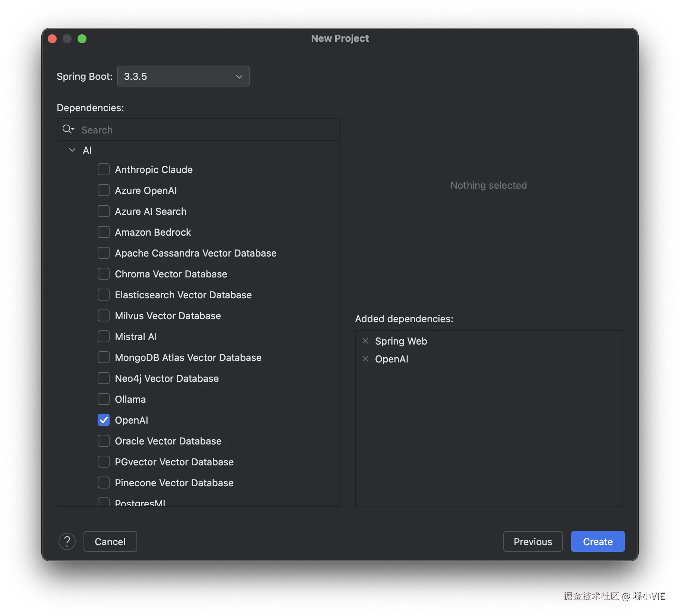
Task: Open the Spring Boot version dropdown
Action: tap(183, 76)
